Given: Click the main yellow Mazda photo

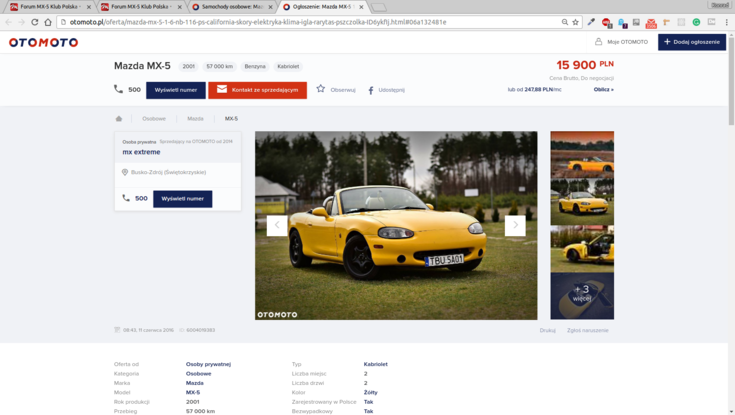Looking at the screenshot, I should pos(396,226).
